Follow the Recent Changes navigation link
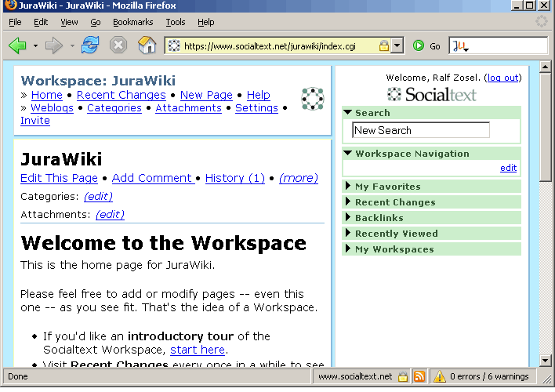Screen dimensions: 555x392 (121, 95)
